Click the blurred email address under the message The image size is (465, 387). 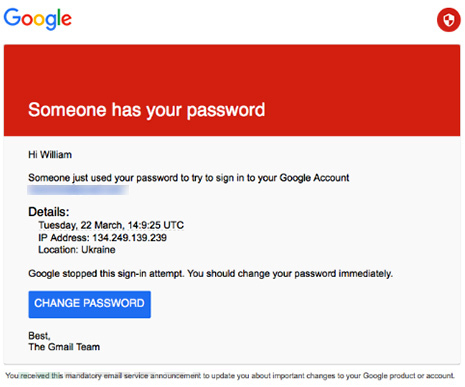78,190
